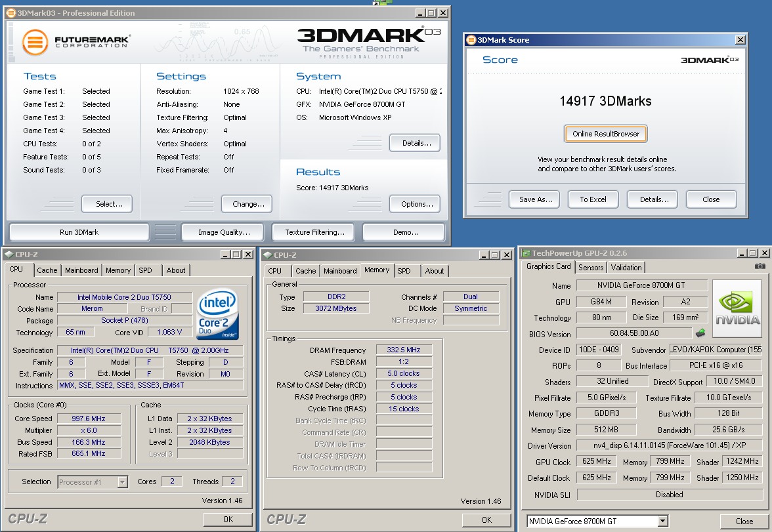This screenshot has width=772, height=532.
Task: Click the GPU Clock 625 MHz field
Action: pos(596,462)
